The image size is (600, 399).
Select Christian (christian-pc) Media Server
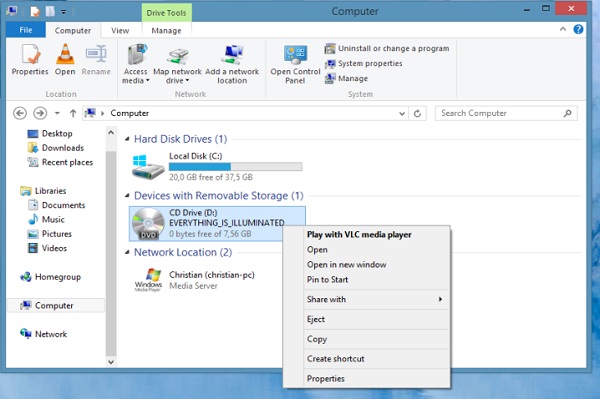(194, 280)
